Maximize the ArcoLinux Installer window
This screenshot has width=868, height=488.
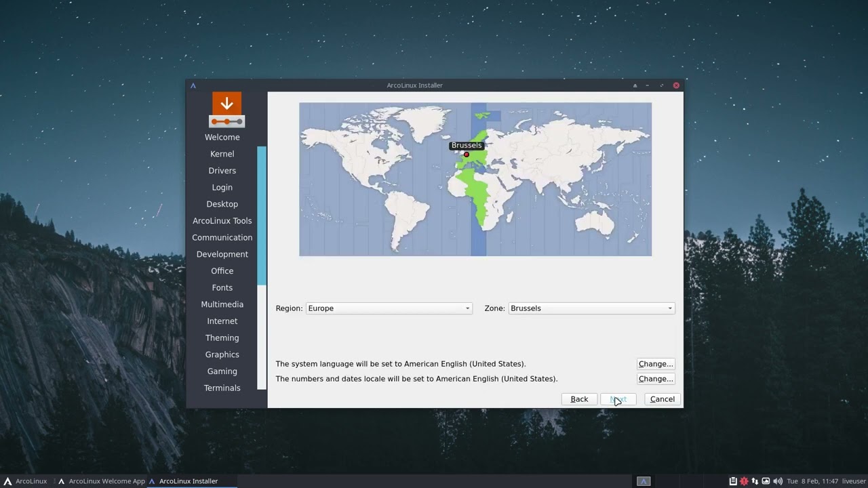(661, 85)
